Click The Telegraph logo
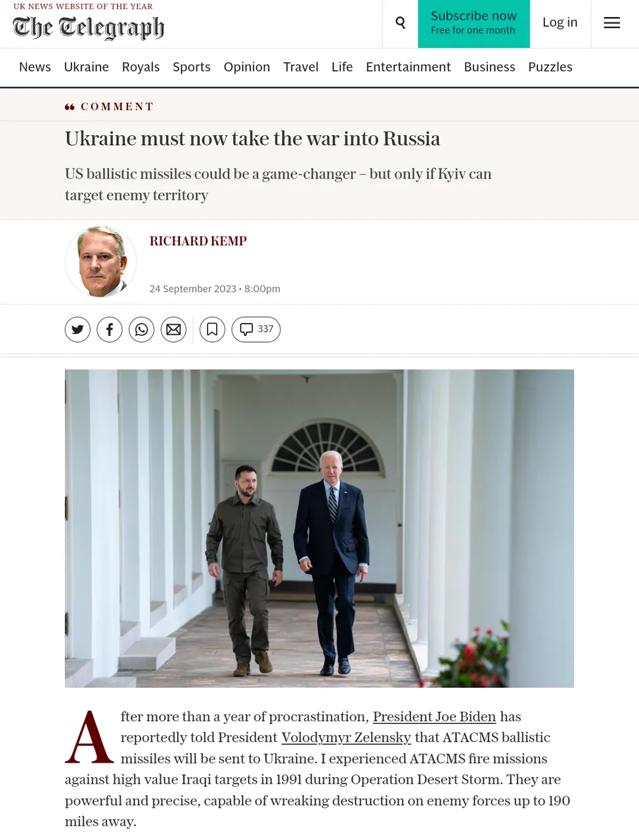 (x=89, y=28)
